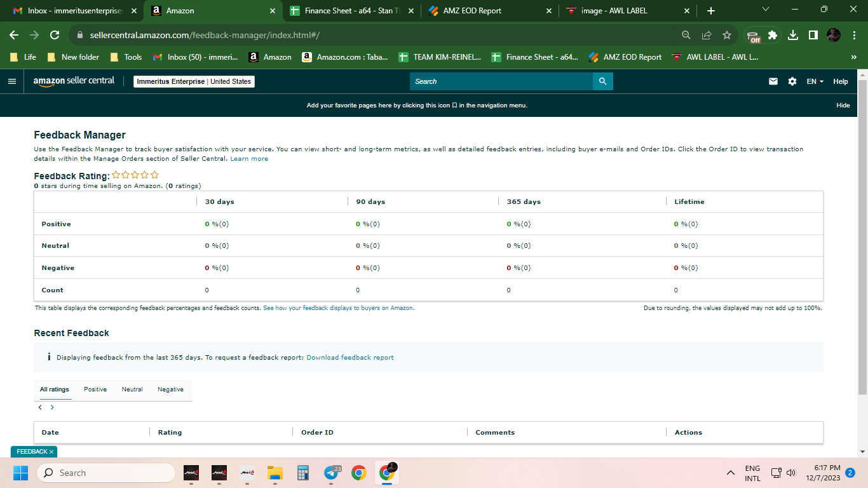868x488 pixels.
Task: Open File Explorer from the taskbar
Action: (275, 473)
